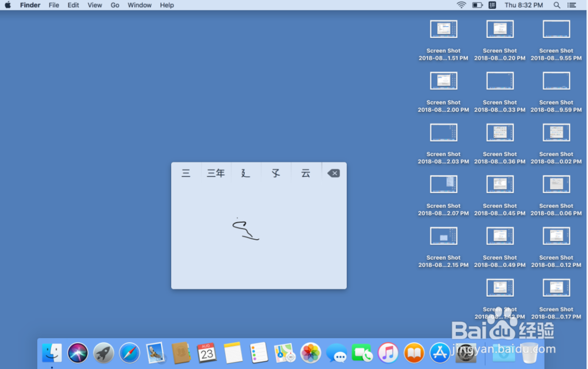Click the battery status icon
Viewport: 588px width, 369px height.
477,5
